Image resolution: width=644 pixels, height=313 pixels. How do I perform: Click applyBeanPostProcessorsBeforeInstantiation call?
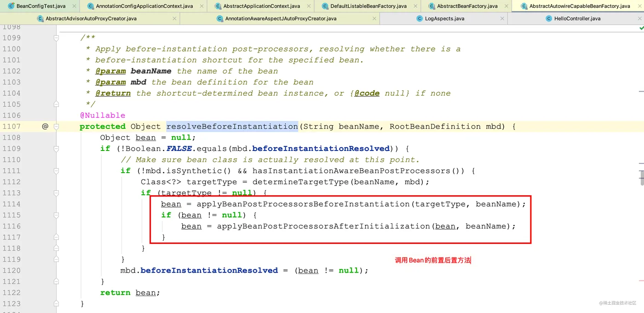pos(304,204)
